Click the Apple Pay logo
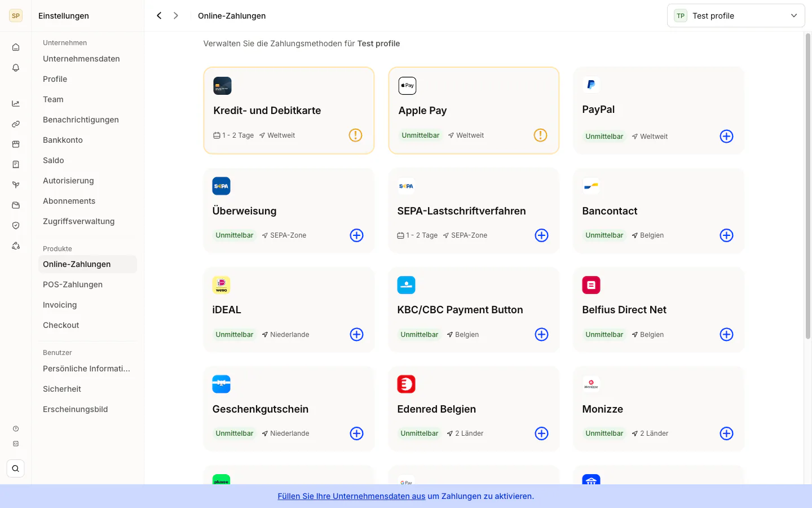Image resolution: width=812 pixels, height=508 pixels. coord(407,86)
